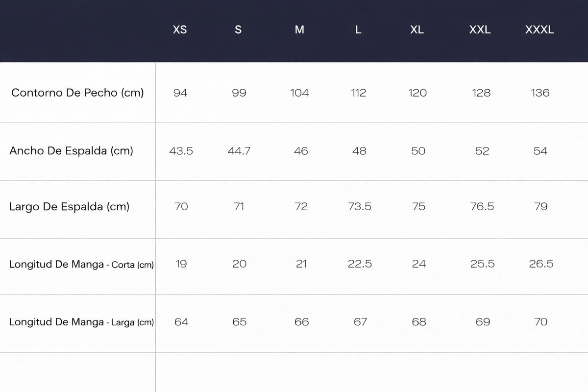Image resolution: width=588 pixels, height=392 pixels.
Task: Click the XL column header
Action: pos(417,30)
